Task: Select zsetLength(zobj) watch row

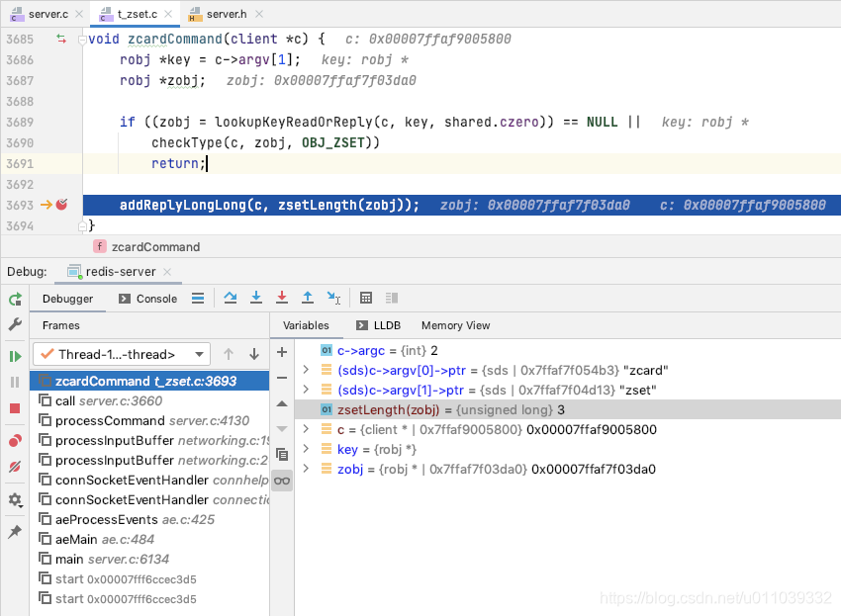Action: [x=568, y=409]
